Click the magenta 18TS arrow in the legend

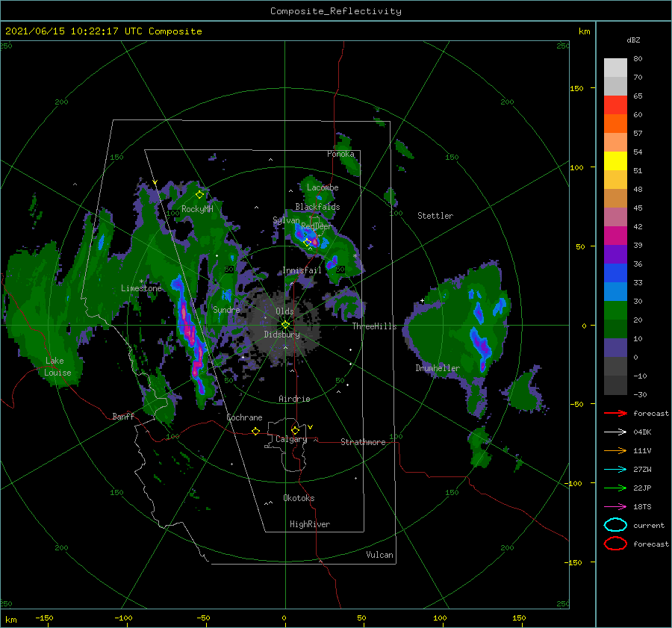point(615,507)
